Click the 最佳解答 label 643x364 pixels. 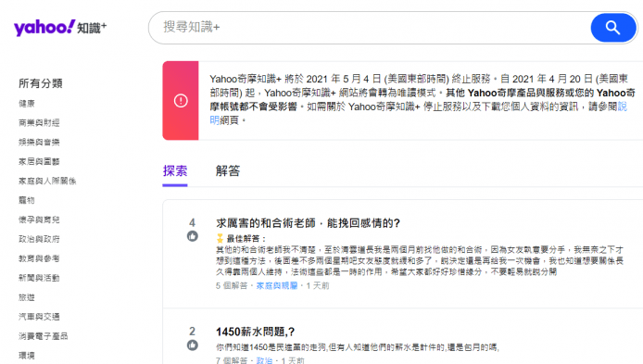[246, 239]
